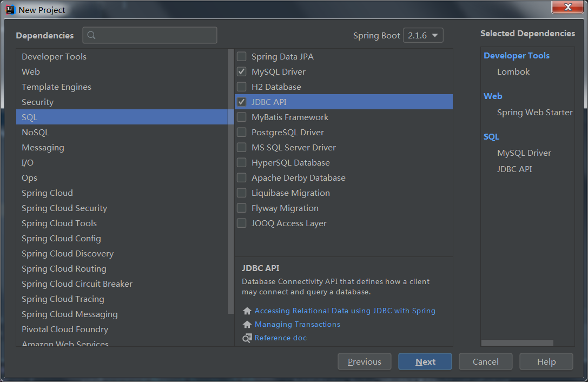This screenshot has height=382, width=588.
Task: Choose Spring Cloud Security category
Action: pos(122,208)
